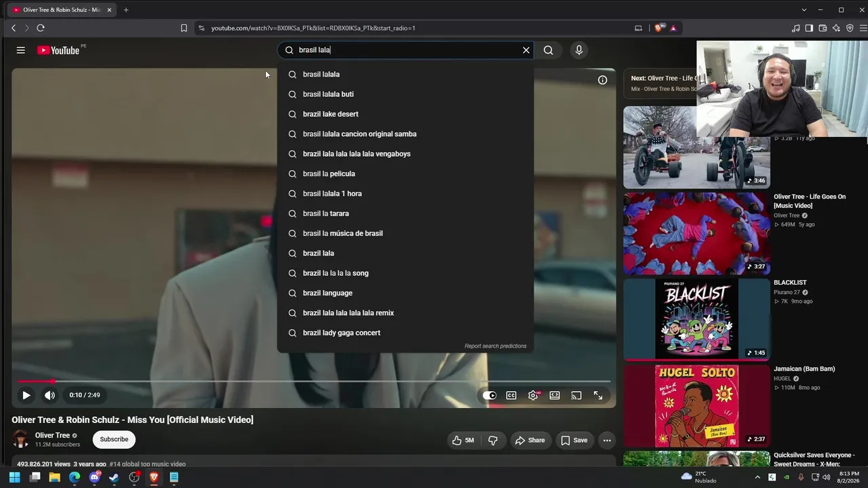Open Windows Start menu
This screenshot has width=868, height=488.
(14, 477)
